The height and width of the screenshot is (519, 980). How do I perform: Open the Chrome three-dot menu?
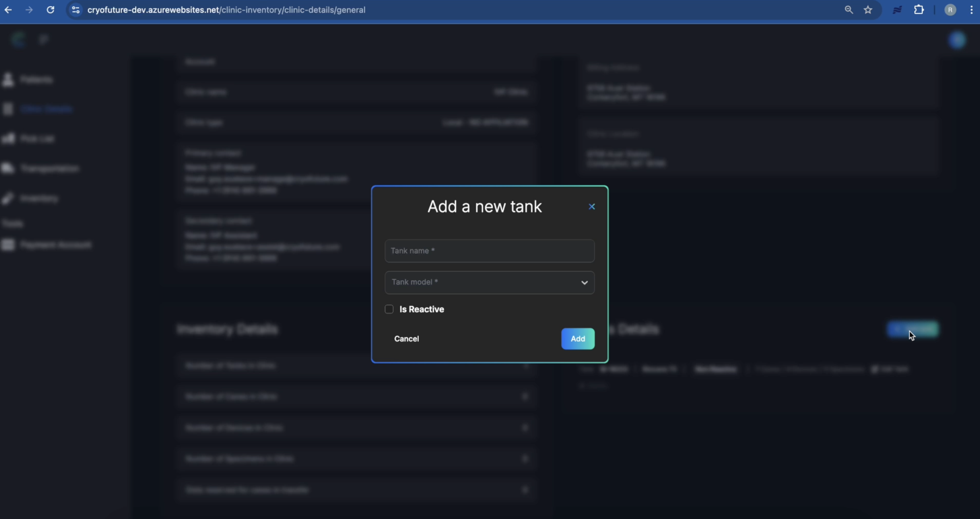[971, 10]
